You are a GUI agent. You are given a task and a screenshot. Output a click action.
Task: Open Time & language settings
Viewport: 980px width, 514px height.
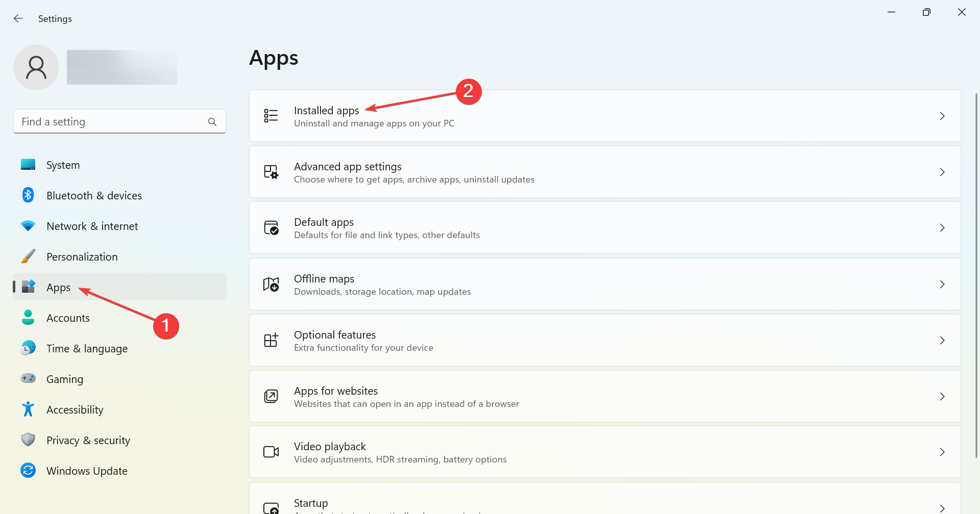click(x=119, y=348)
